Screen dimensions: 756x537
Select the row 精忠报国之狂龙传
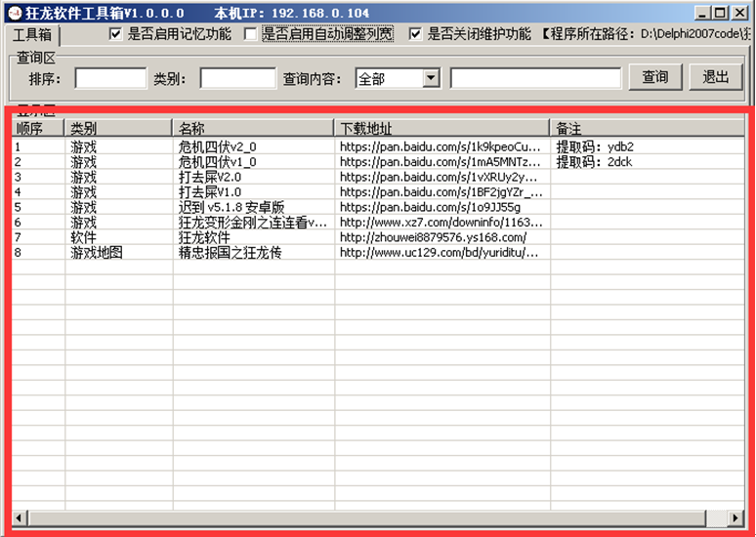coord(378,252)
